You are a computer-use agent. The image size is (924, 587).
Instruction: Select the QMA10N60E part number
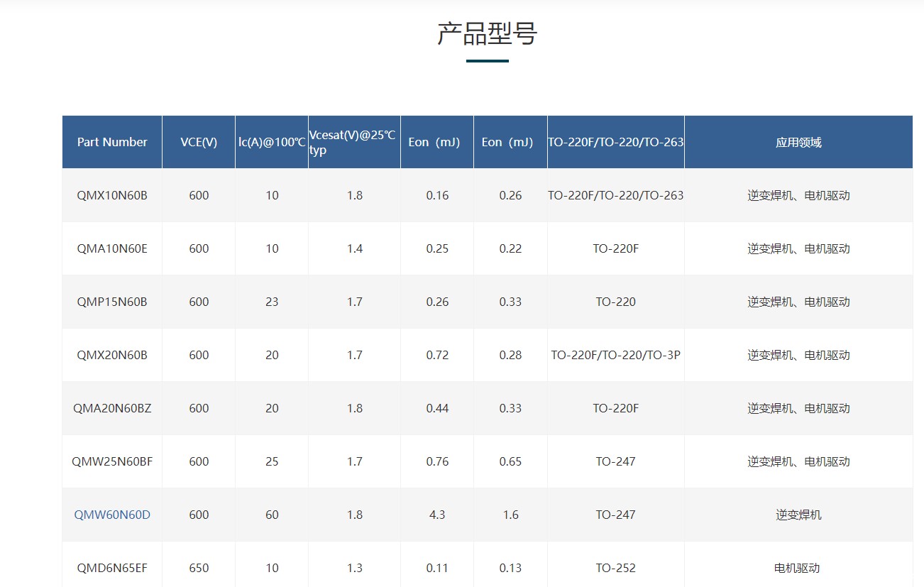[x=112, y=248]
